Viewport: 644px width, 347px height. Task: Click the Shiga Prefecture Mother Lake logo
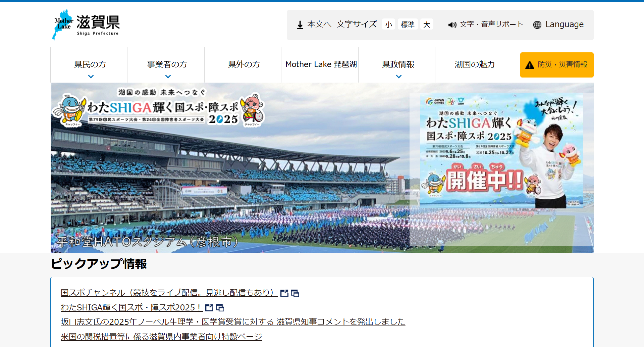(x=87, y=24)
